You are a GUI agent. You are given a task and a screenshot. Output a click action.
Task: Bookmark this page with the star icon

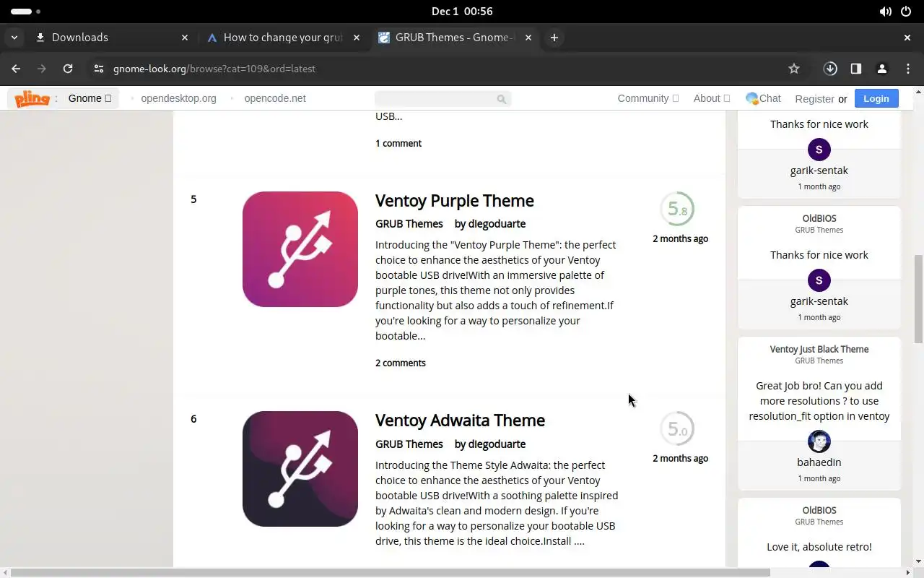tap(794, 69)
